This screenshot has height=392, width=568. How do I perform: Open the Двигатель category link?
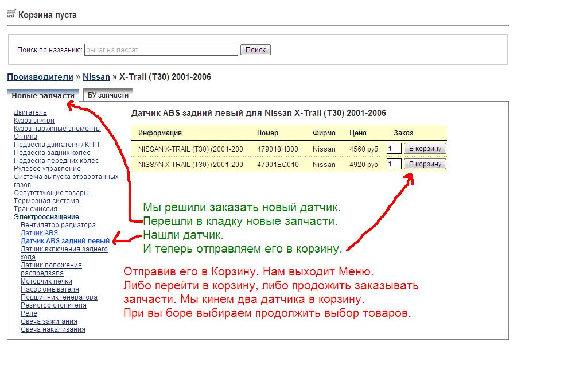point(30,112)
